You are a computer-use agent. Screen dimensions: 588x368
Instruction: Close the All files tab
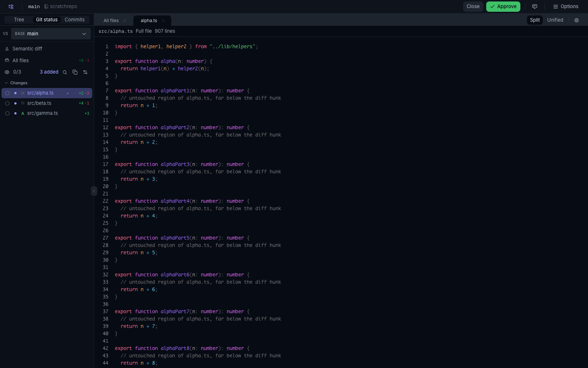tap(125, 21)
